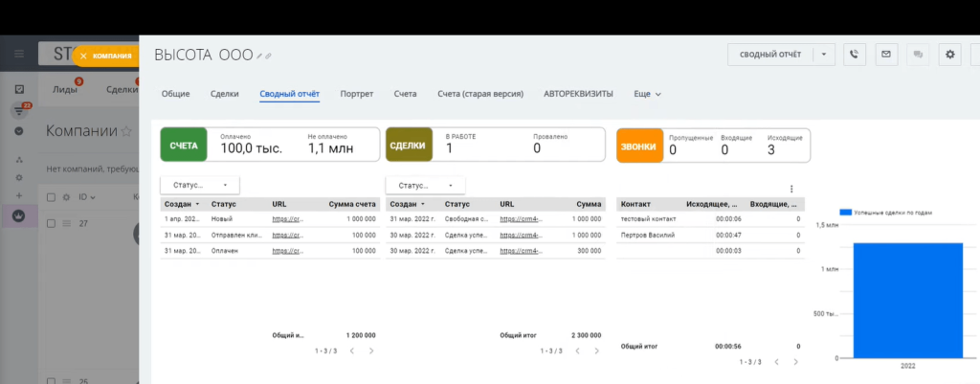Click Исходящее column header in calls table

tap(711, 204)
